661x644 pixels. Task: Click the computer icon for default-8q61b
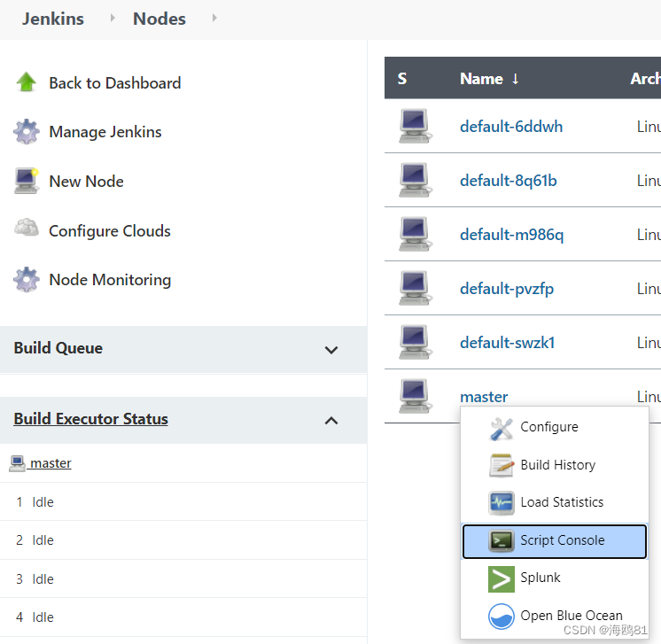point(416,180)
